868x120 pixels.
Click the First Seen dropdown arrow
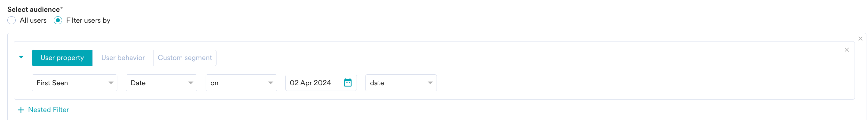coord(111,83)
